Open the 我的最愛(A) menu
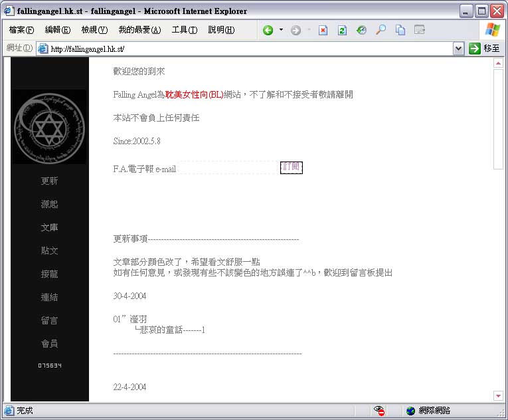This screenshot has height=420, width=508. pyautogui.click(x=139, y=30)
